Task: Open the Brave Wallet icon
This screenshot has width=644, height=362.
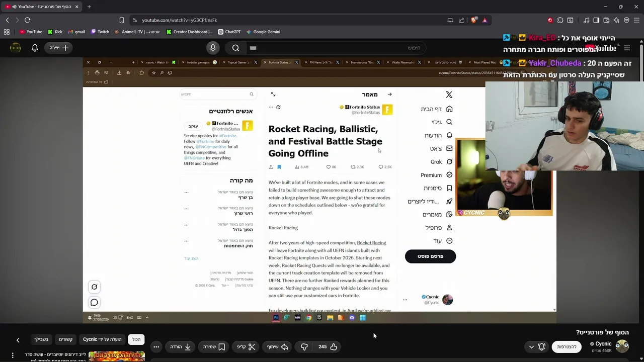Action: [606, 20]
